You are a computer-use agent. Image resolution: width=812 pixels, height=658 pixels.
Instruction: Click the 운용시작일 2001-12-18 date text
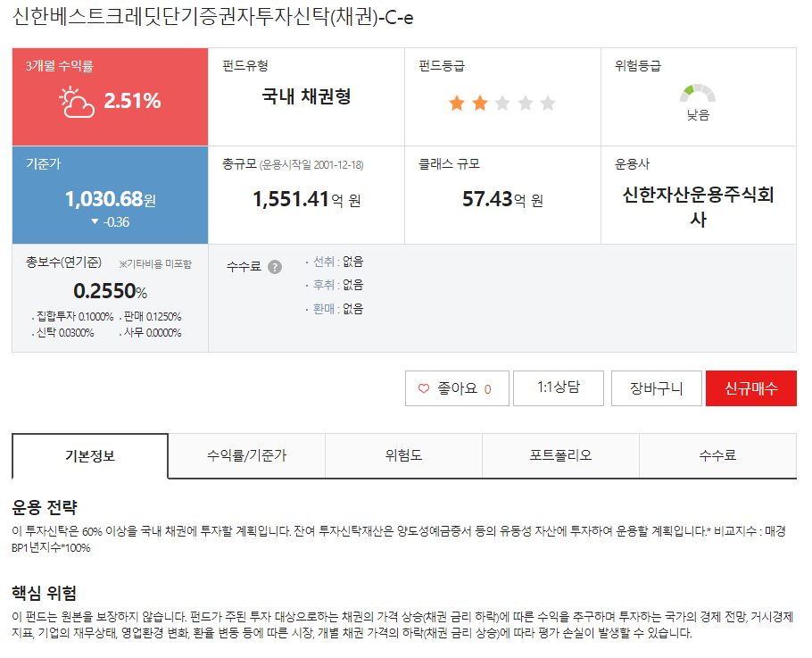point(311,165)
